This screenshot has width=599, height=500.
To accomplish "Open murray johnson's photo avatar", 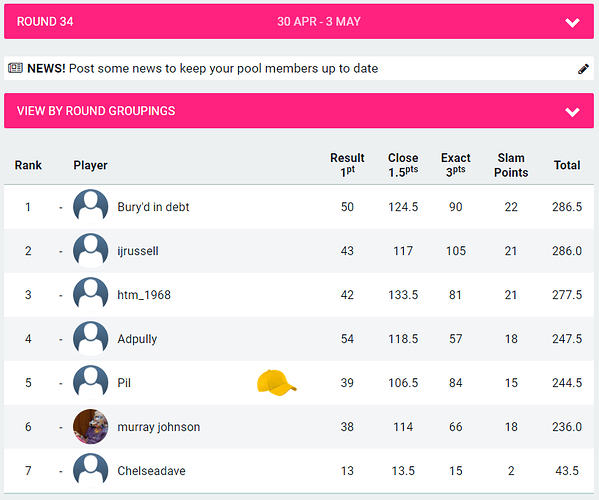I will click(91, 426).
